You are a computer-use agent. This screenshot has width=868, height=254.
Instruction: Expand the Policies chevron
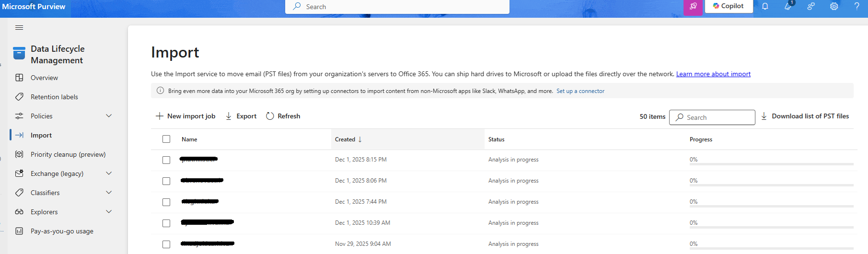109,116
